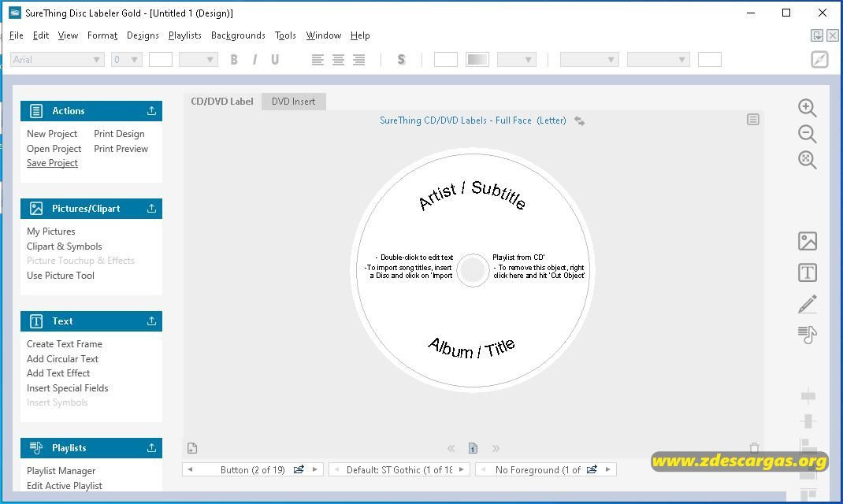
Task: Open Playlist Manager
Action: click(x=61, y=471)
